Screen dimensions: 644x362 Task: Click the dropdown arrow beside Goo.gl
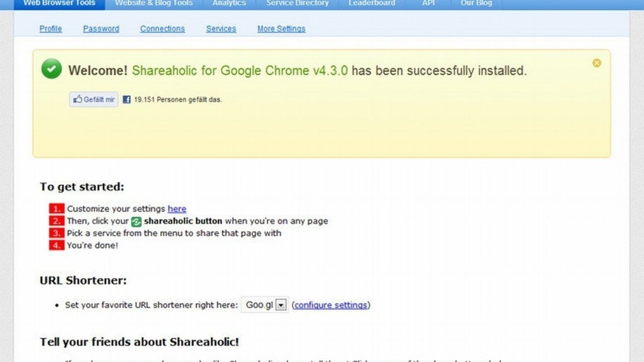(281, 304)
